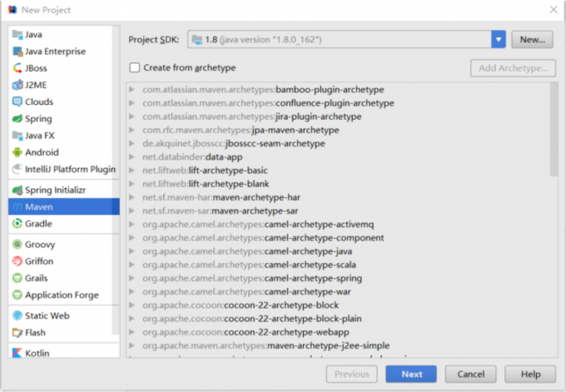The image size is (566, 392).
Task: Choose the Clouds icon in the sidebar
Action: point(17,102)
